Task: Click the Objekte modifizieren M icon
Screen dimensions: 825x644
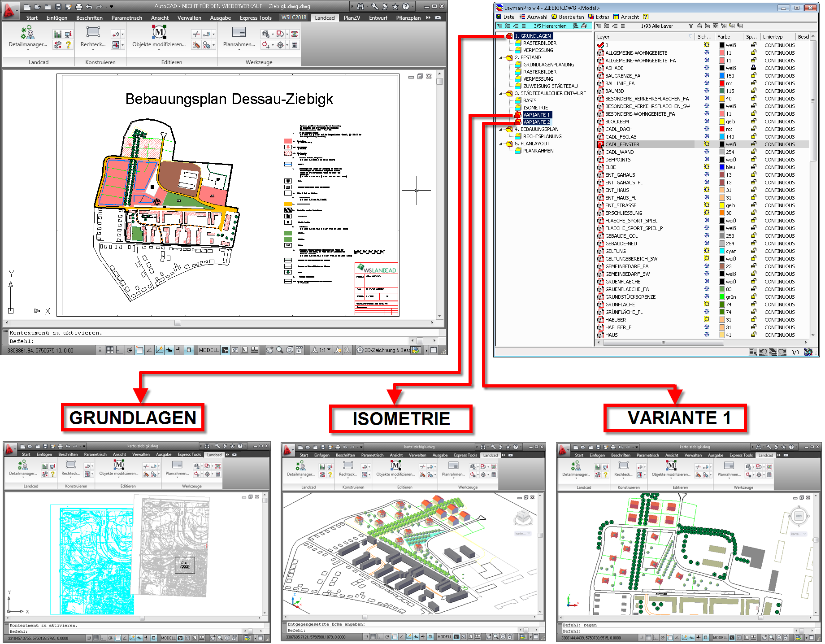Action: point(159,33)
